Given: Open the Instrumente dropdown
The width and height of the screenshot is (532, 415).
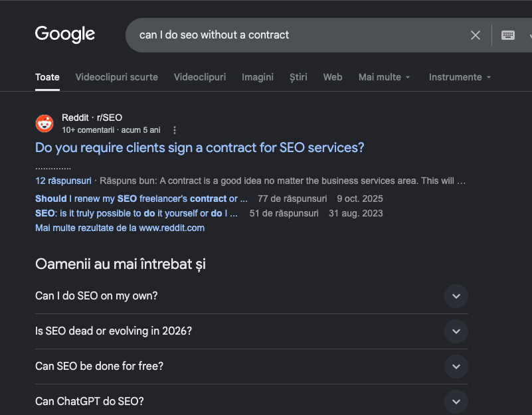Looking at the screenshot, I should click(x=460, y=77).
